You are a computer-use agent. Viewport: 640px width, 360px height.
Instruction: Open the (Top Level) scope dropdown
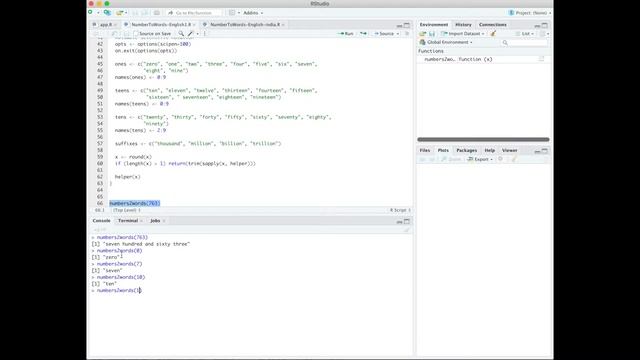[x=127, y=210]
